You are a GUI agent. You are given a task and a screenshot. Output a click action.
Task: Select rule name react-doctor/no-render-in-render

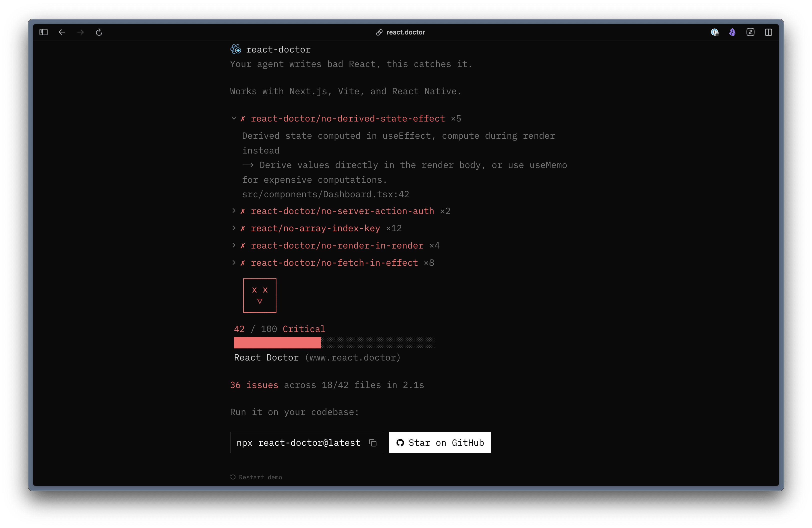tap(337, 245)
